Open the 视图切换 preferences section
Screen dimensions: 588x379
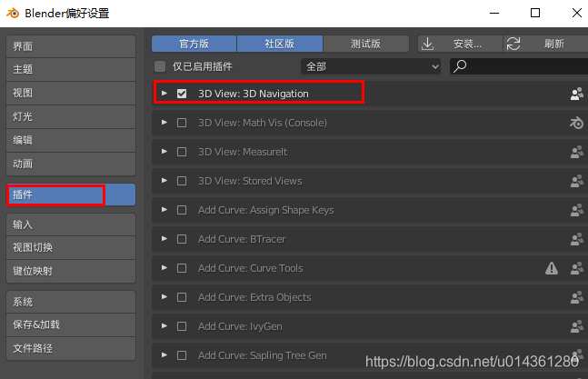71,247
